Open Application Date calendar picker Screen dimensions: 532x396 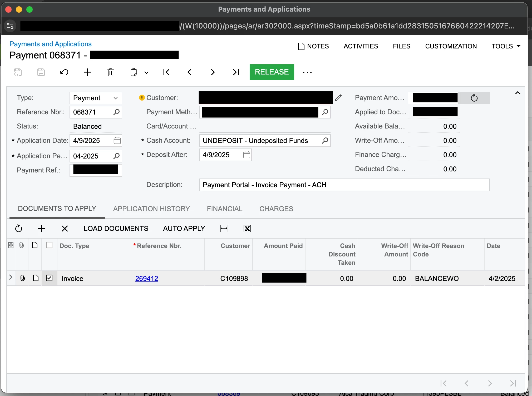click(x=117, y=141)
